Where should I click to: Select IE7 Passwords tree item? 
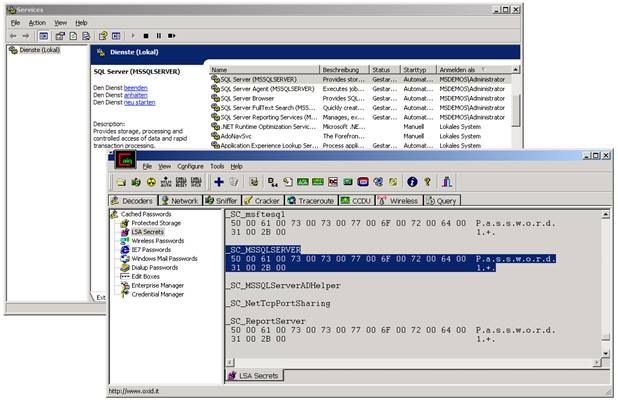pyautogui.click(x=151, y=250)
